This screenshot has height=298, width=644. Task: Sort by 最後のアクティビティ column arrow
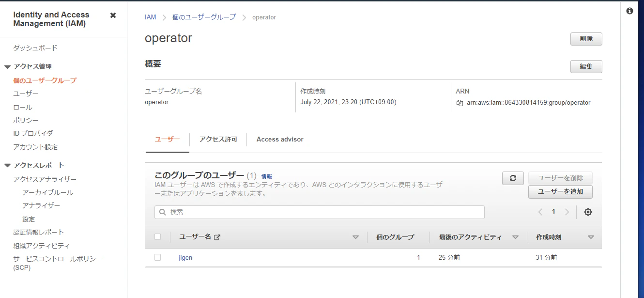pos(515,237)
